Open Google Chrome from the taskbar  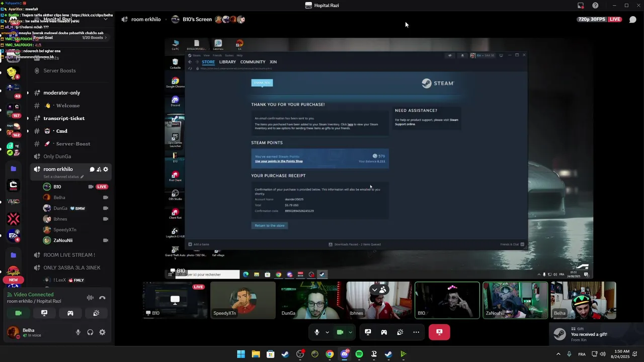pyautogui.click(x=330, y=354)
